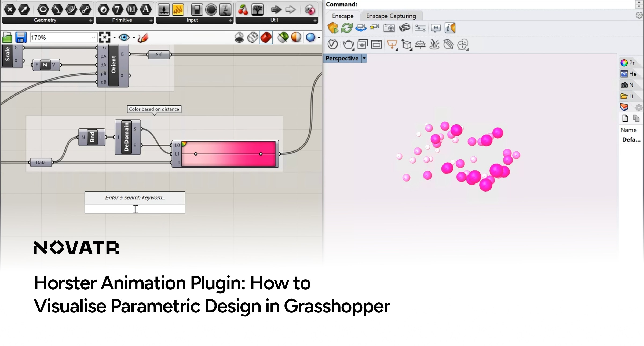The image size is (644, 346).
Task: Click the Zoom Extents icon
Action: 105,37
